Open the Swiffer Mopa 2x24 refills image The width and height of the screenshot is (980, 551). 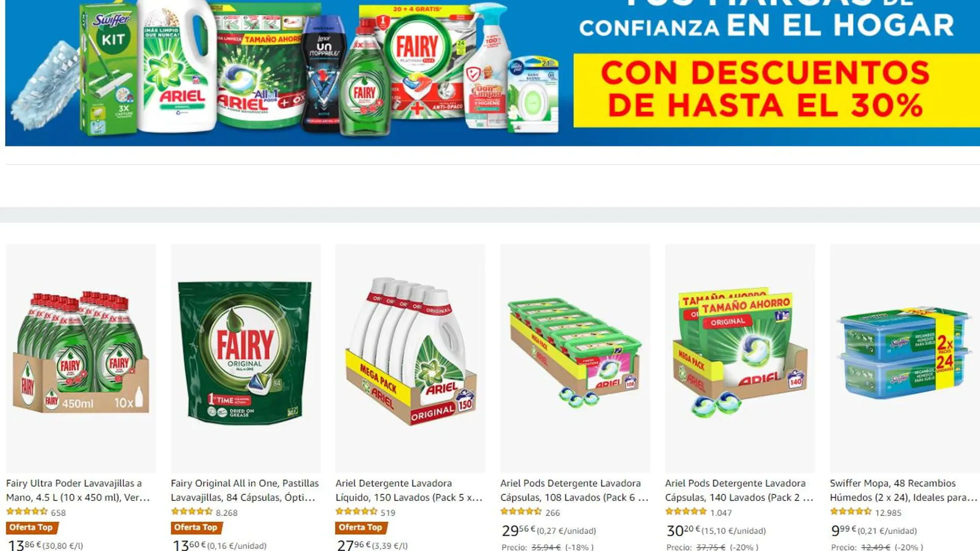tap(905, 358)
